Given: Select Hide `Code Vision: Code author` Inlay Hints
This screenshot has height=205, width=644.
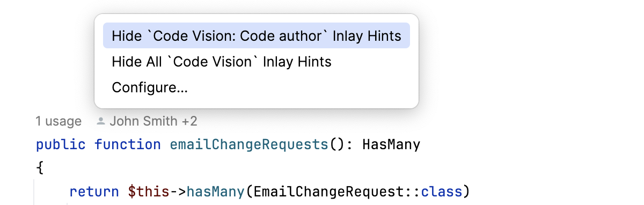Looking at the screenshot, I should point(256,36).
